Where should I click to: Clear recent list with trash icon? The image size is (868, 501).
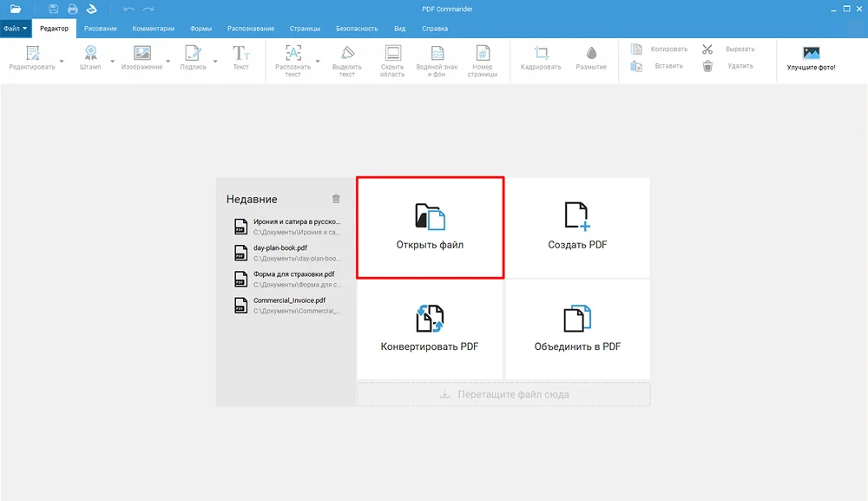tap(336, 199)
